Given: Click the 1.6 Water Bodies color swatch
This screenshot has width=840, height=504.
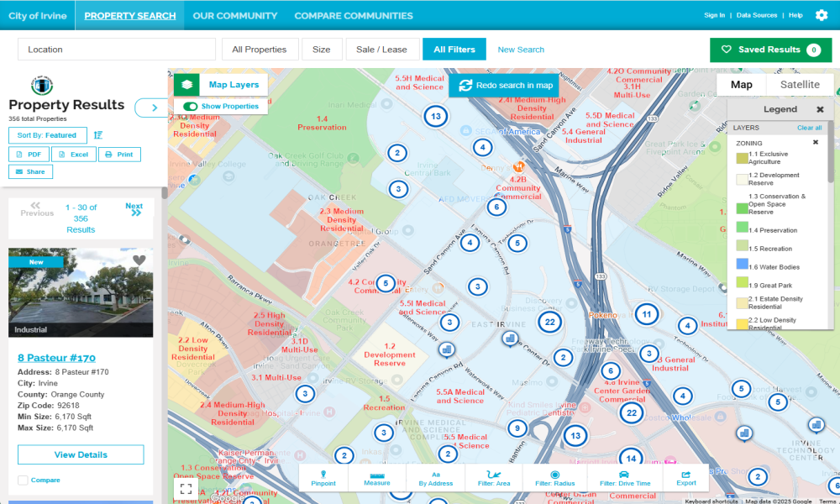Looking at the screenshot, I should (742, 264).
